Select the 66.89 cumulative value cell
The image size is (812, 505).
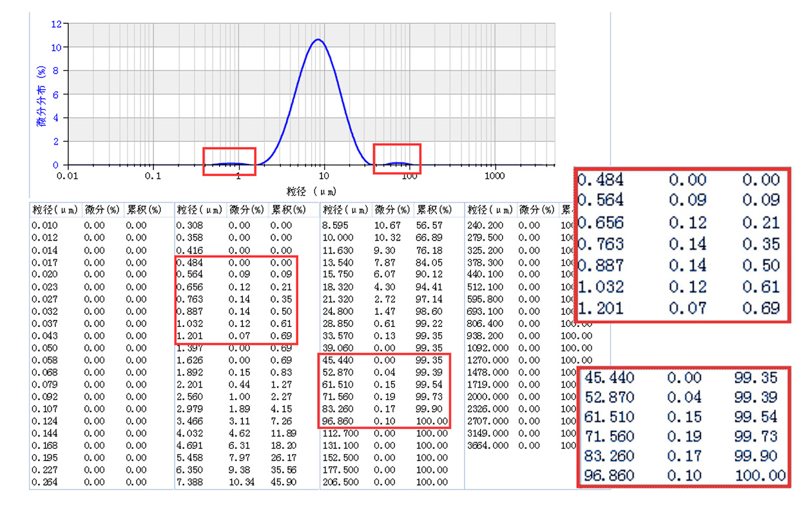tap(429, 238)
